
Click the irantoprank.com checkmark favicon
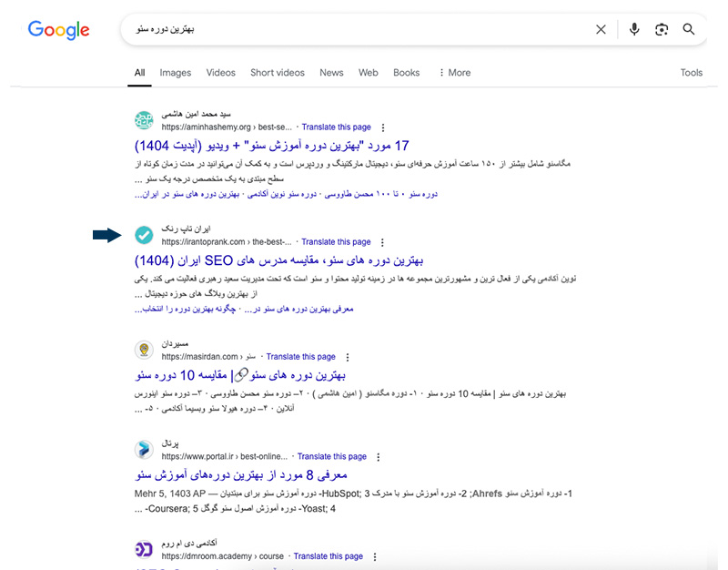144,235
